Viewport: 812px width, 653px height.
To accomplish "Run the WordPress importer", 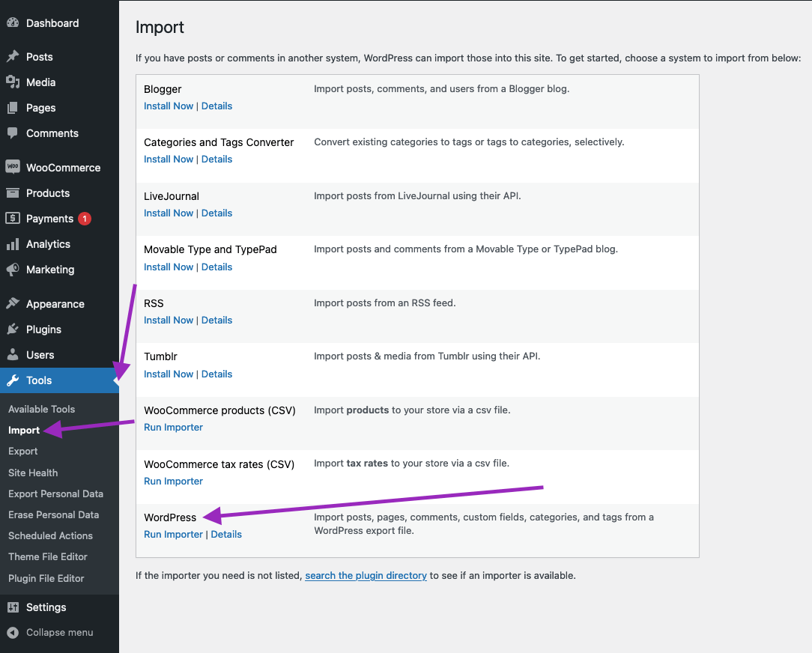I will (173, 534).
